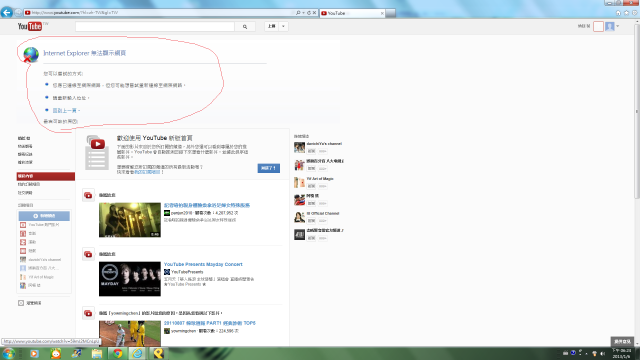Open the video title link ending TOP5

209,323
